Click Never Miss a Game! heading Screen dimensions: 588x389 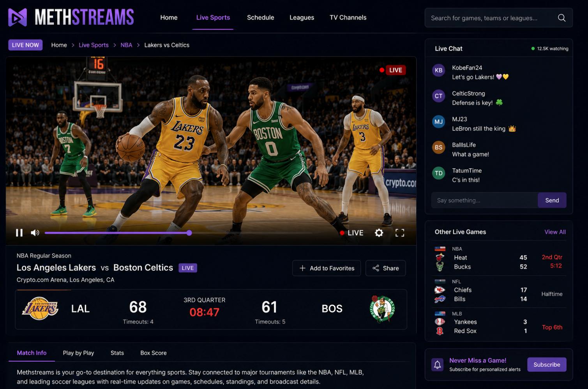478,361
